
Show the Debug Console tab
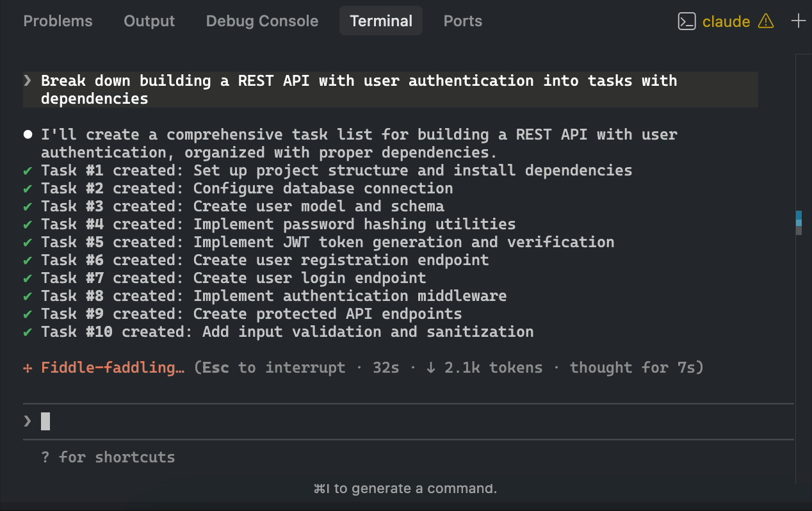pos(262,21)
